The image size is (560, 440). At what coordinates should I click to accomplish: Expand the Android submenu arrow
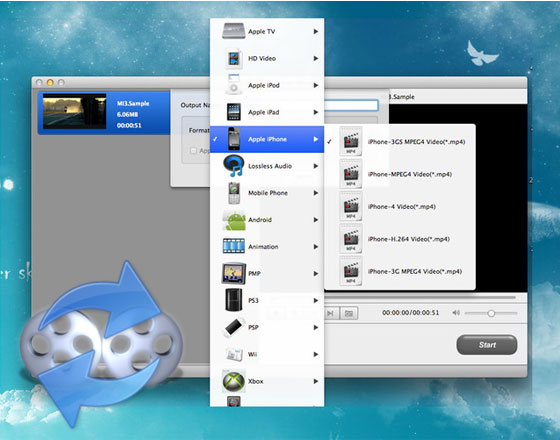316,220
